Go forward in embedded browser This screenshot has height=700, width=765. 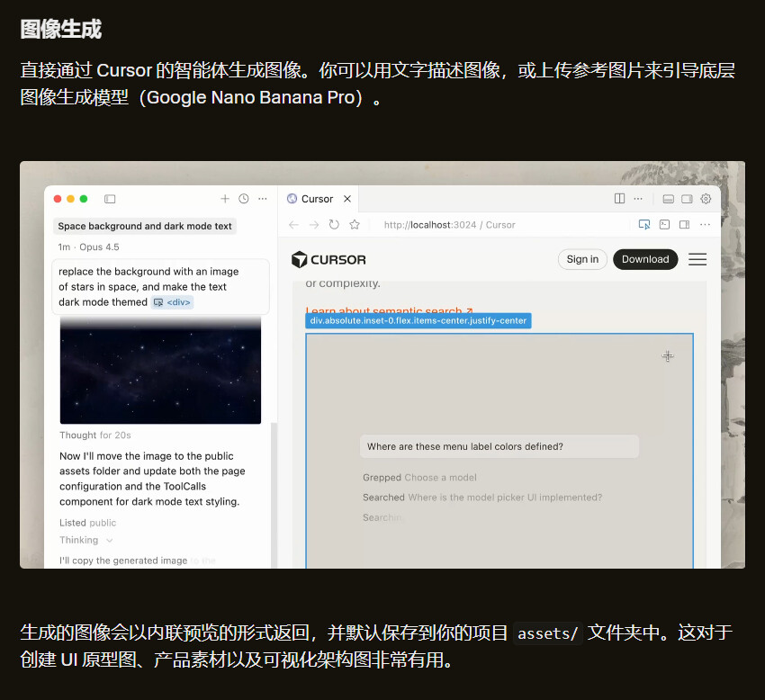(x=314, y=225)
